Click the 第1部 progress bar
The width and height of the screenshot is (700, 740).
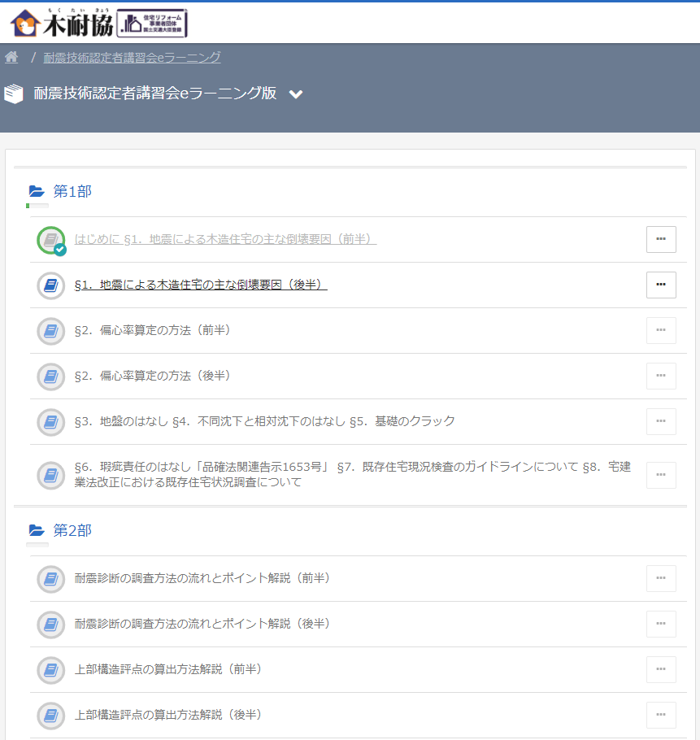pos(37,206)
